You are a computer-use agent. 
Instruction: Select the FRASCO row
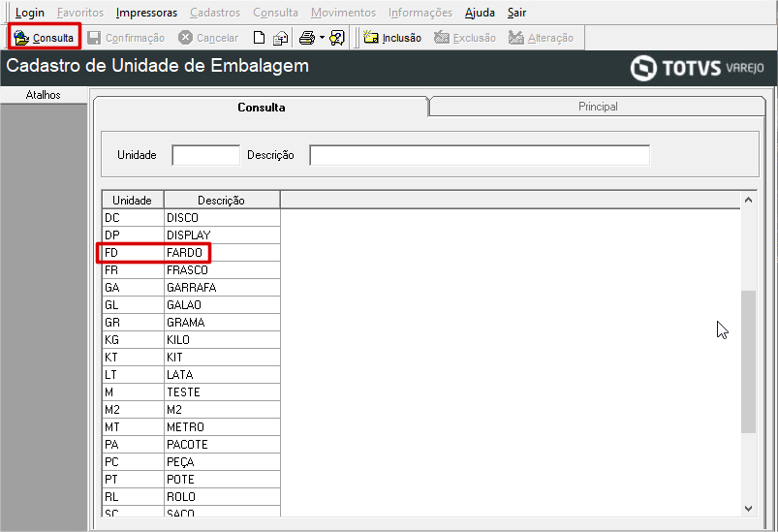click(x=191, y=270)
